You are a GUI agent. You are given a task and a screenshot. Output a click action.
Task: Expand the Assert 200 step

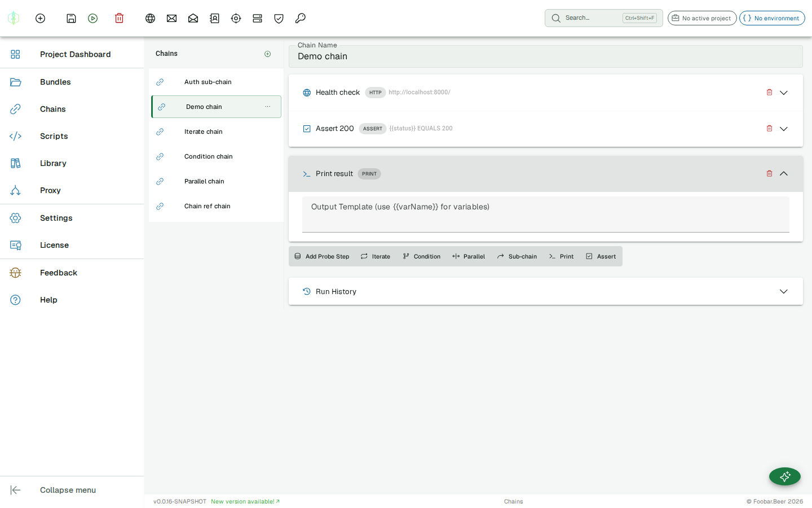[x=784, y=129]
